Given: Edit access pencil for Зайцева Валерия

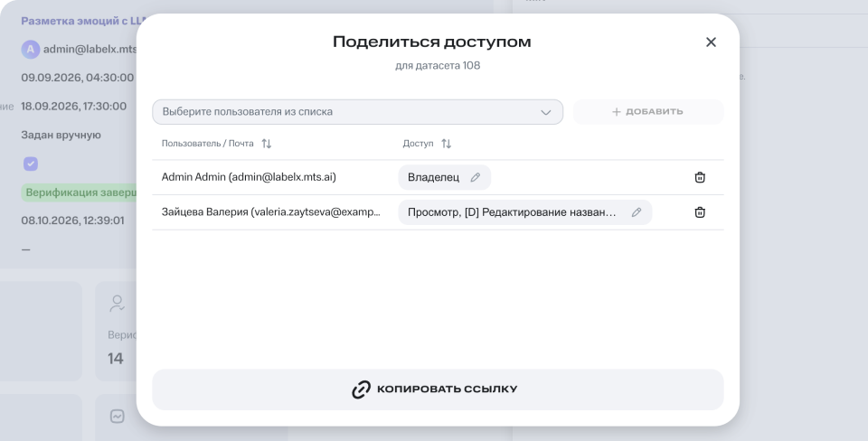Looking at the screenshot, I should (637, 212).
